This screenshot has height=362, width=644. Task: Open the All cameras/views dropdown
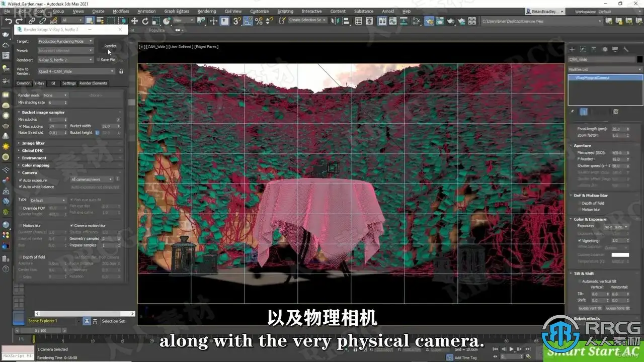pyautogui.click(x=92, y=179)
